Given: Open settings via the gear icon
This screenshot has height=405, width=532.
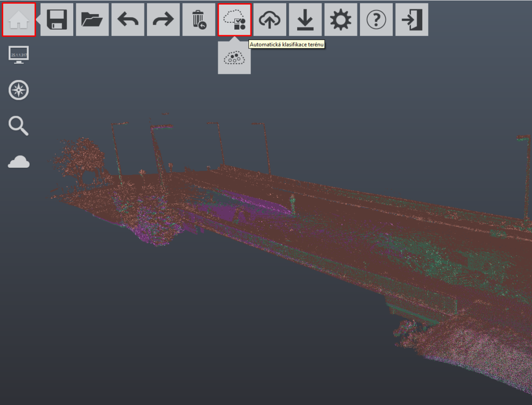Looking at the screenshot, I should click(341, 20).
